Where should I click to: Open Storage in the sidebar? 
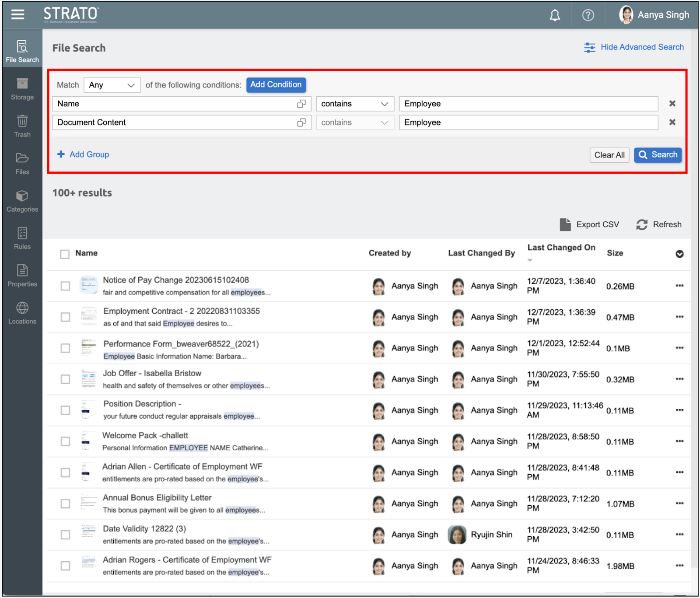click(x=22, y=89)
